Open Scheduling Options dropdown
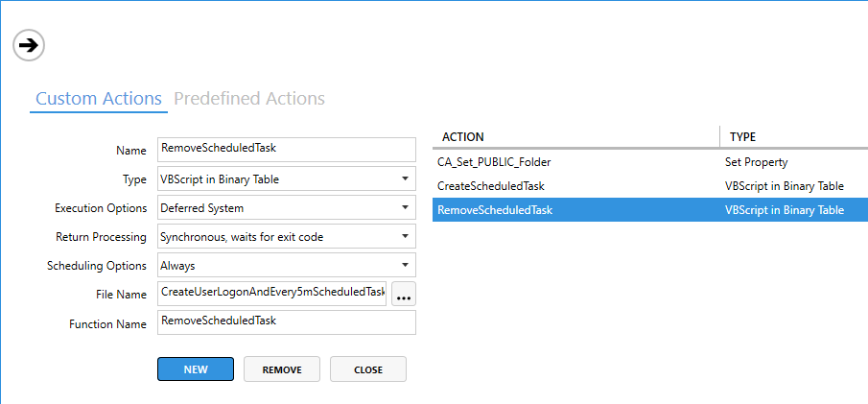 pyautogui.click(x=286, y=266)
